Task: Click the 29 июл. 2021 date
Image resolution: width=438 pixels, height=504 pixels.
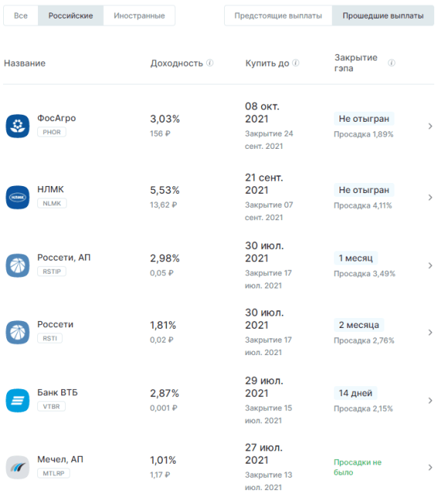Action: coord(264,387)
